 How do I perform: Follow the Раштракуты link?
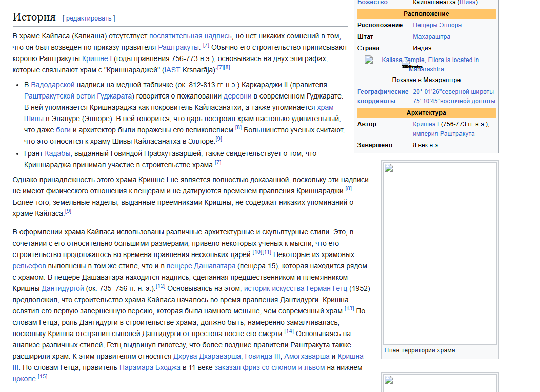pyautogui.click(x=178, y=48)
